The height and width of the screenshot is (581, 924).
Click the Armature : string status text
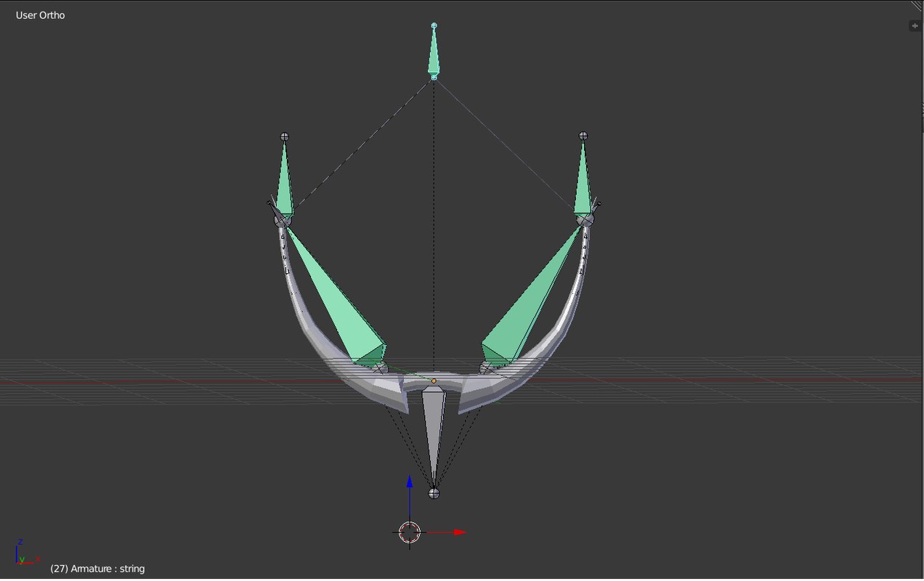(x=97, y=568)
